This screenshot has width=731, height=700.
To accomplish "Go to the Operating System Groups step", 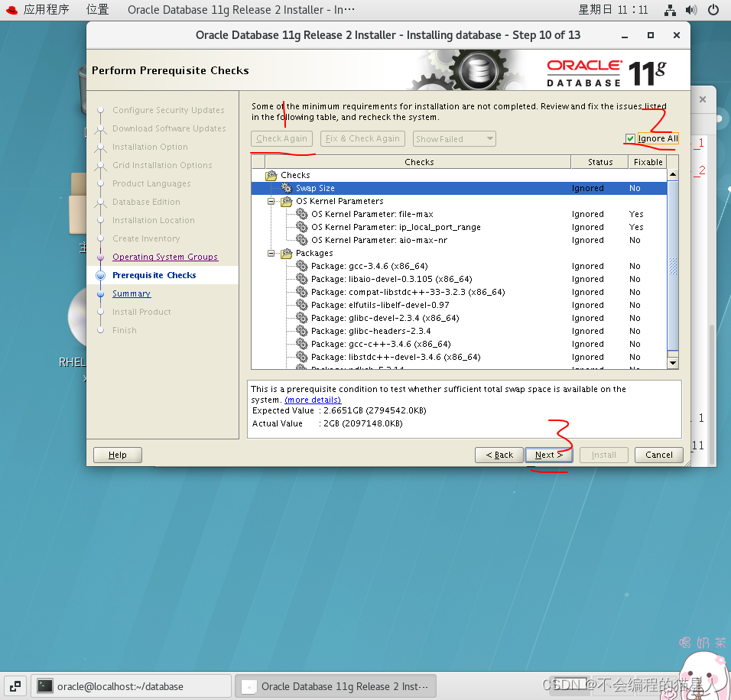I will point(165,257).
